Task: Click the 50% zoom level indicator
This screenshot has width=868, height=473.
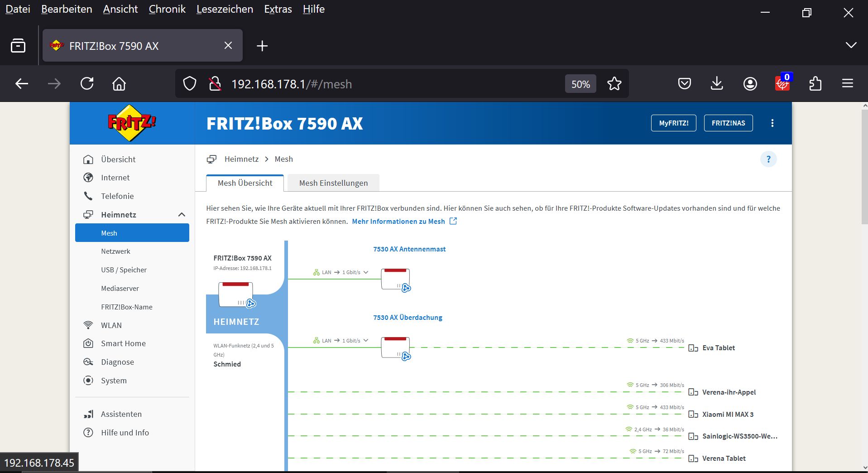Action: 580,84
